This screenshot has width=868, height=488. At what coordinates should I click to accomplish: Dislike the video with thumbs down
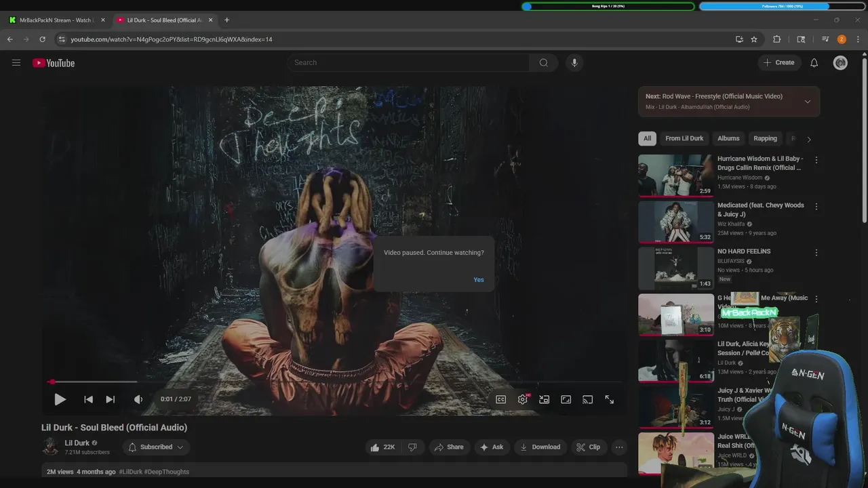[412, 447]
